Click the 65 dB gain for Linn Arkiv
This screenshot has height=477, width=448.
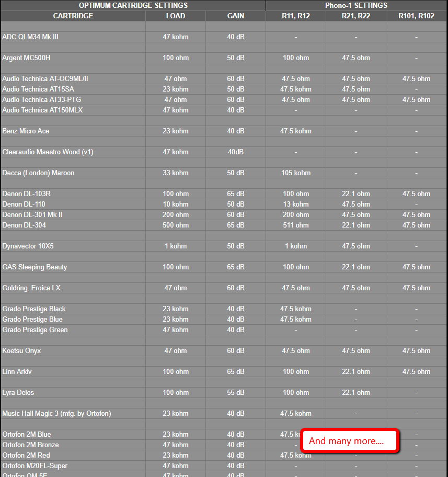pos(236,372)
